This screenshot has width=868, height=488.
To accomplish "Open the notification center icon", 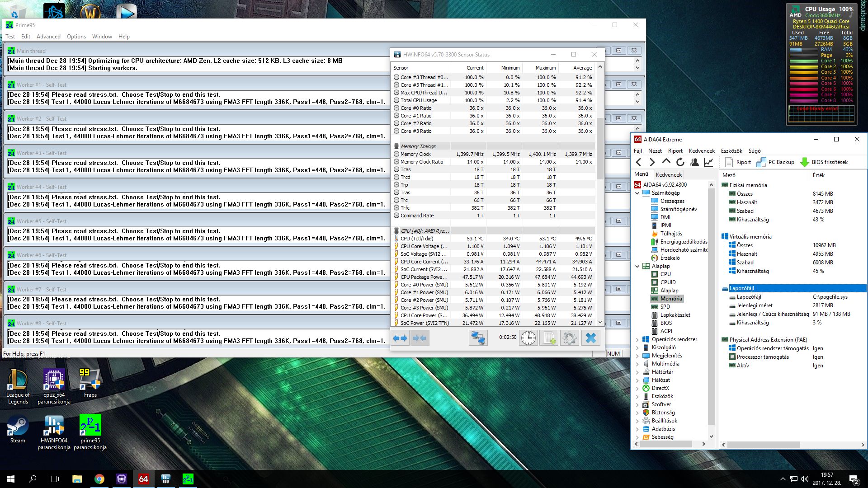I will click(854, 479).
